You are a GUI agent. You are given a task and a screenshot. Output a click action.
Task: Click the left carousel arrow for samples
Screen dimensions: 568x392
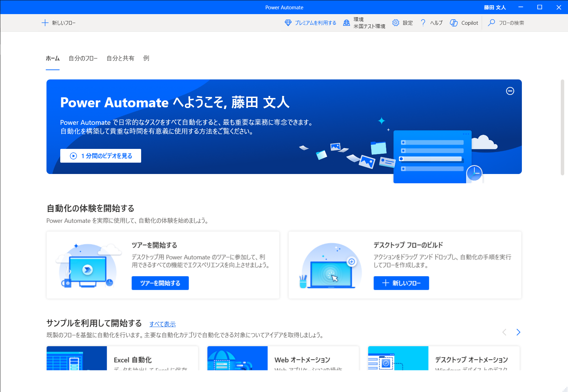click(x=504, y=332)
